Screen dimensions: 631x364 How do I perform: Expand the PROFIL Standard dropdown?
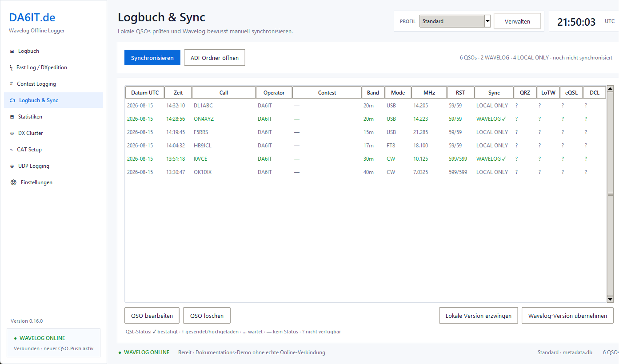tap(455, 21)
